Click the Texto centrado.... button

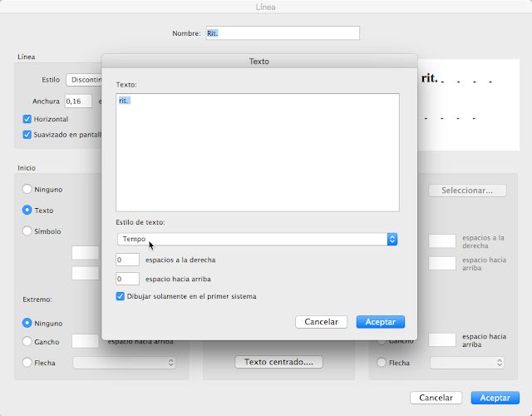279,362
